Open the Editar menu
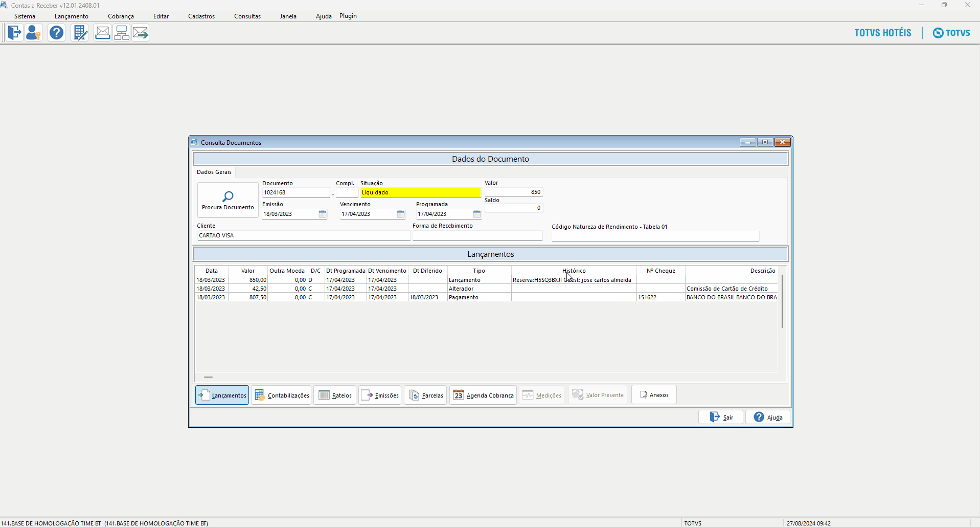980x528 pixels. (161, 16)
